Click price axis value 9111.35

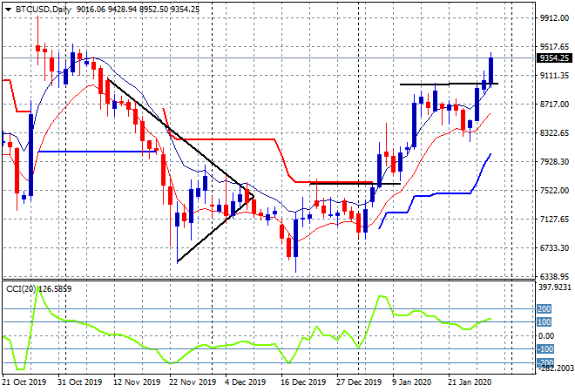[x=554, y=76]
